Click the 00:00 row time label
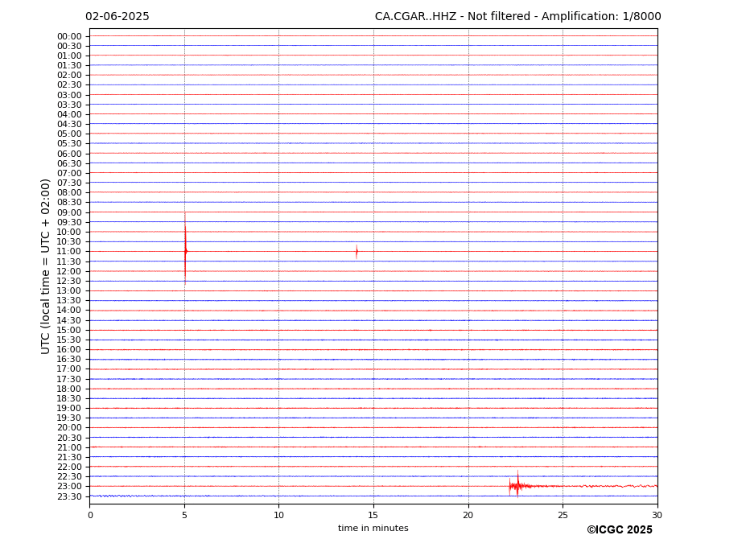Viewport: 746px width, 560px height. coord(69,37)
